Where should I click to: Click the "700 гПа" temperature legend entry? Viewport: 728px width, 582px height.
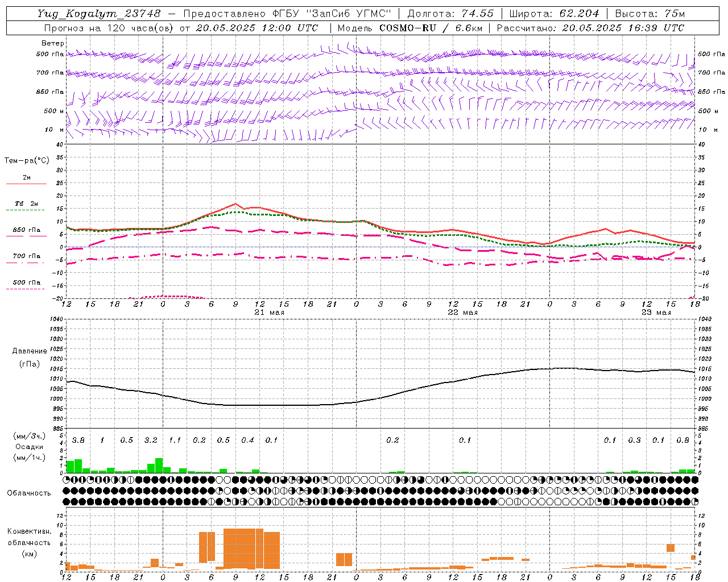pos(27,256)
